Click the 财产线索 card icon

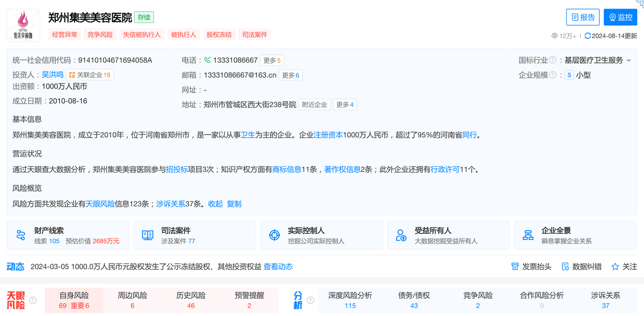click(21, 235)
